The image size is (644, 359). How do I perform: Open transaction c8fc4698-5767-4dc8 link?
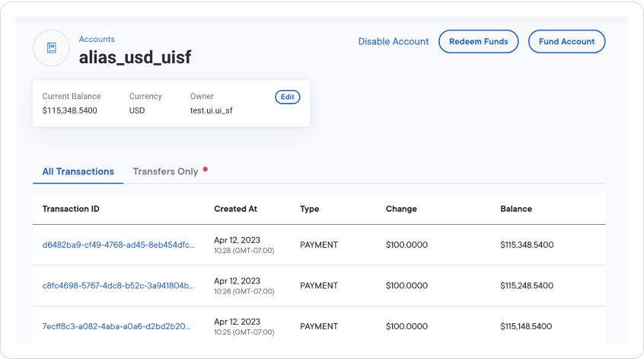(118, 286)
